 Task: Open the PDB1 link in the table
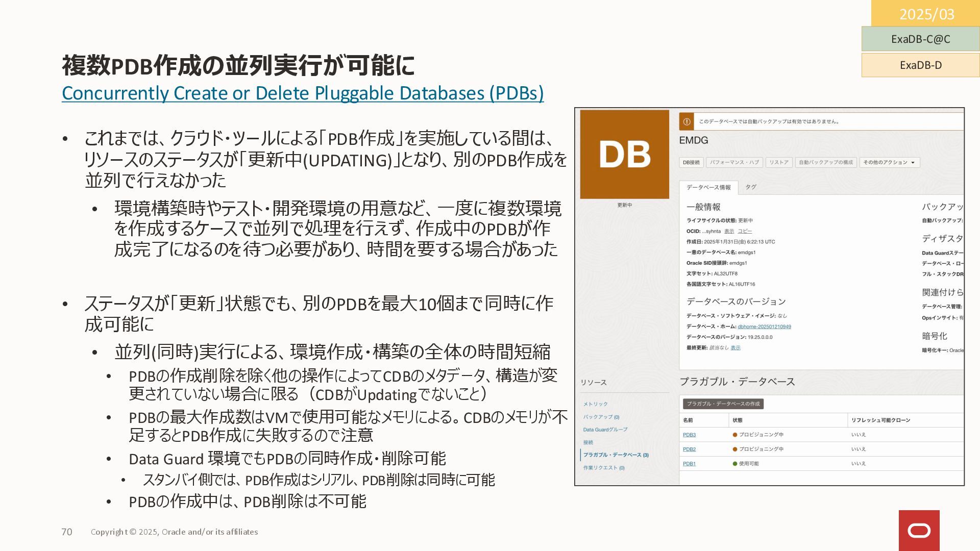click(689, 463)
